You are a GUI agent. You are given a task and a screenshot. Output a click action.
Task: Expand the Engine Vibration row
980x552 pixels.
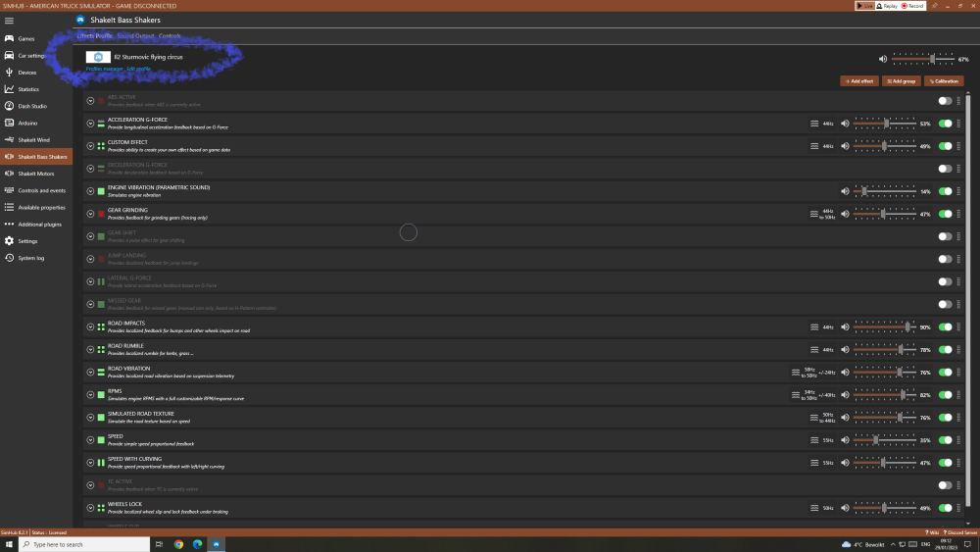point(90,191)
